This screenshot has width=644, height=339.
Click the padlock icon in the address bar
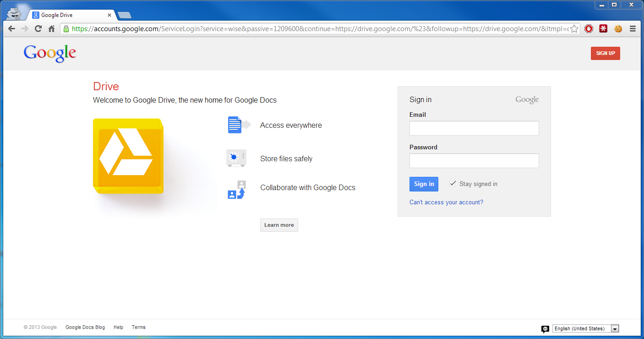[x=67, y=28]
